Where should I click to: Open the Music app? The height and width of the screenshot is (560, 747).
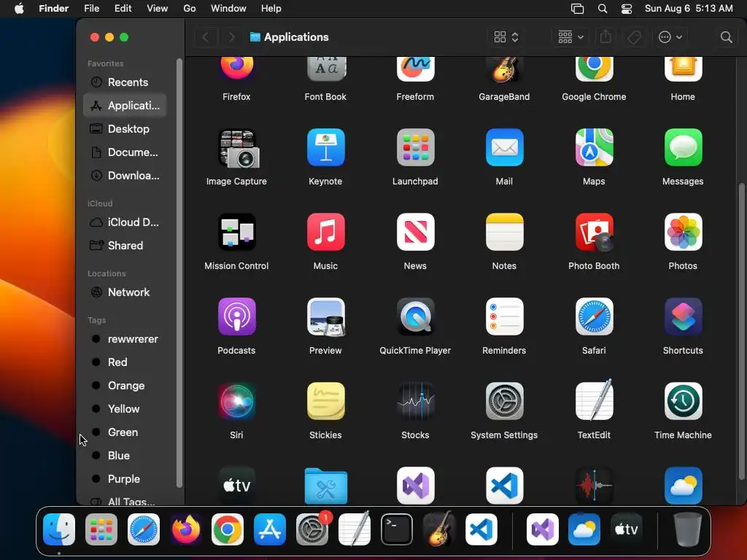[x=325, y=232]
